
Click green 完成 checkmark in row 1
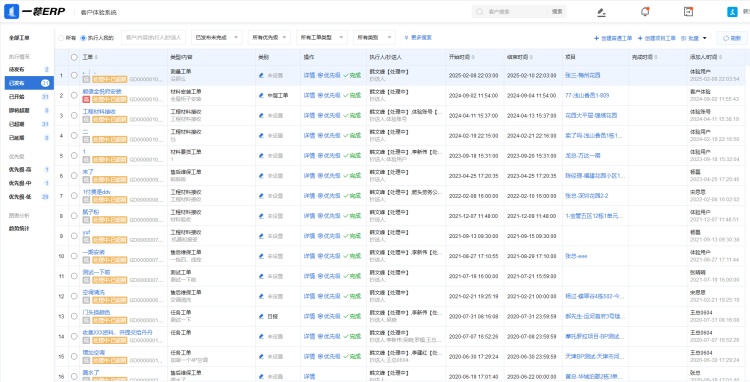coord(352,76)
